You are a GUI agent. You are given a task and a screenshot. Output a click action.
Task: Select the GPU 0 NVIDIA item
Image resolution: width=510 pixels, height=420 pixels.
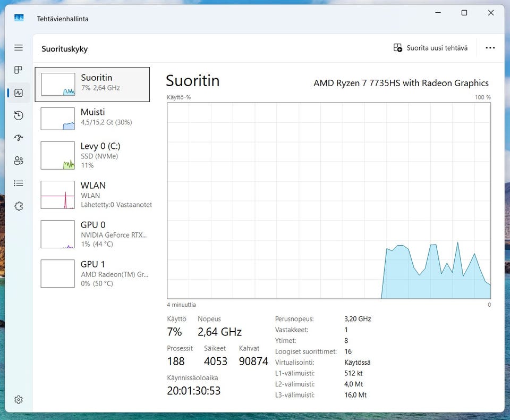click(92, 234)
